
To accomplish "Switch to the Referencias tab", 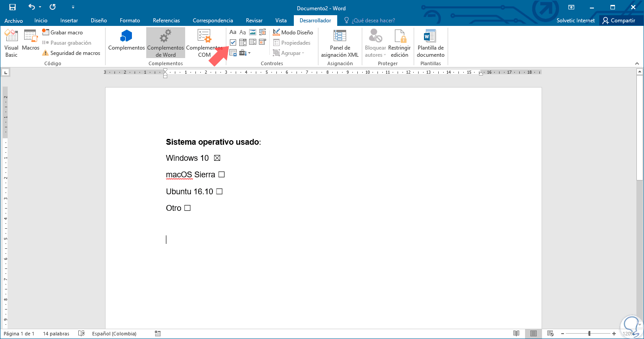I will [x=166, y=21].
